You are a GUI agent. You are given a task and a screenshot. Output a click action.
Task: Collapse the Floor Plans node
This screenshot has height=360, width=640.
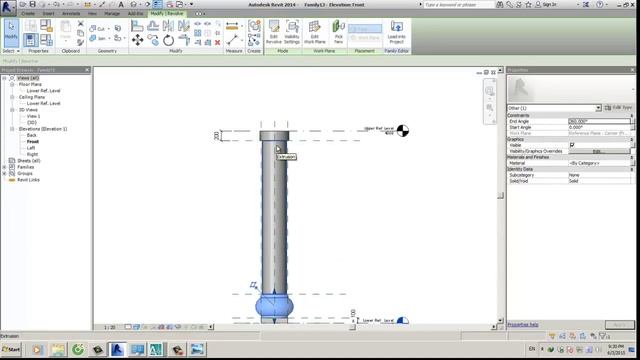point(12,84)
